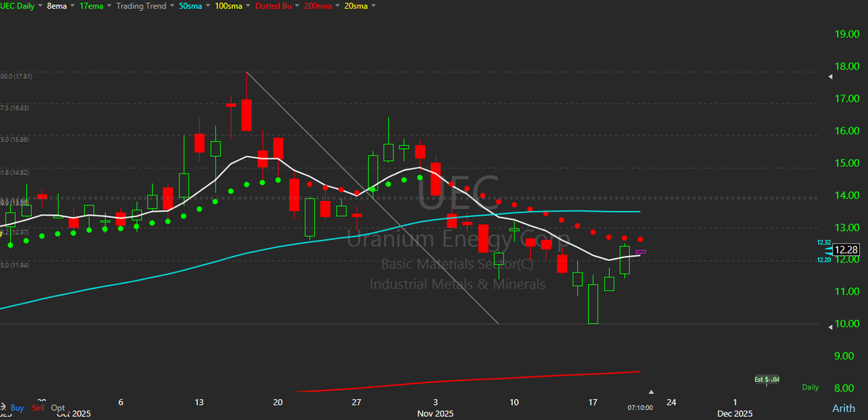Viewport: 868px width, 420px height.
Task: Click the green Daily status indicator
Action: 810,387
